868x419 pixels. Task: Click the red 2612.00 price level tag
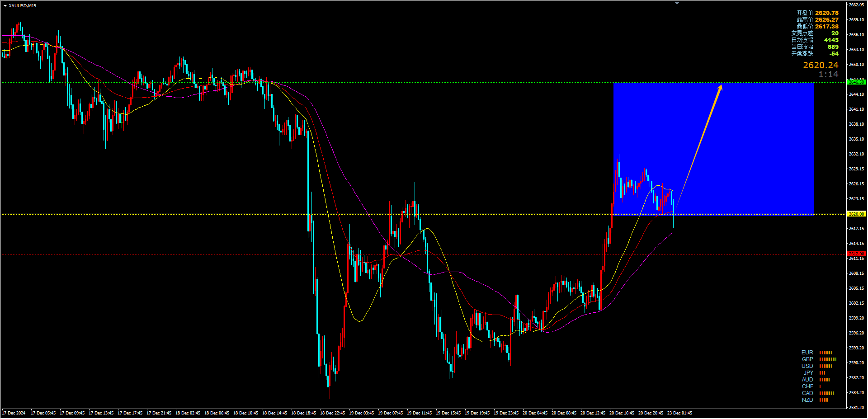click(x=856, y=254)
